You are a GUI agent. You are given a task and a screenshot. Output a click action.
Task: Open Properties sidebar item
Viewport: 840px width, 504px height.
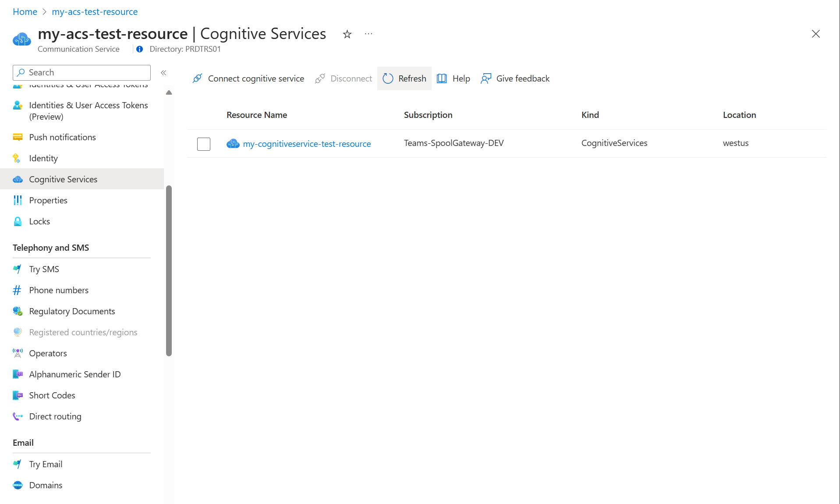[82, 200]
